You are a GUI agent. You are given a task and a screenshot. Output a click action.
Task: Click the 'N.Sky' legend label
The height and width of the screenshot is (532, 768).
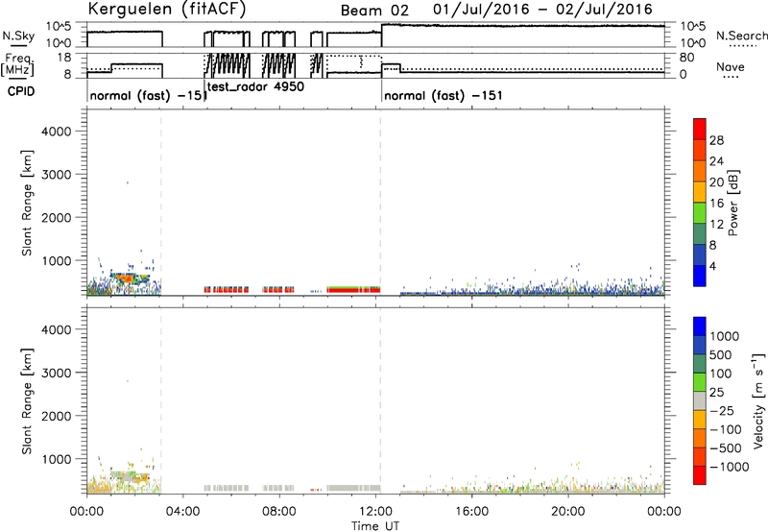coord(18,36)
